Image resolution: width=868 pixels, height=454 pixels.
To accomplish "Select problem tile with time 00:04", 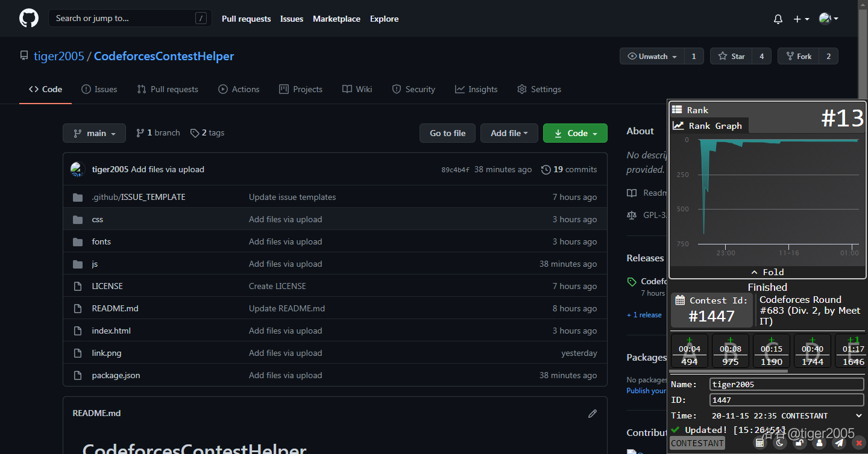I will [690, 350].
